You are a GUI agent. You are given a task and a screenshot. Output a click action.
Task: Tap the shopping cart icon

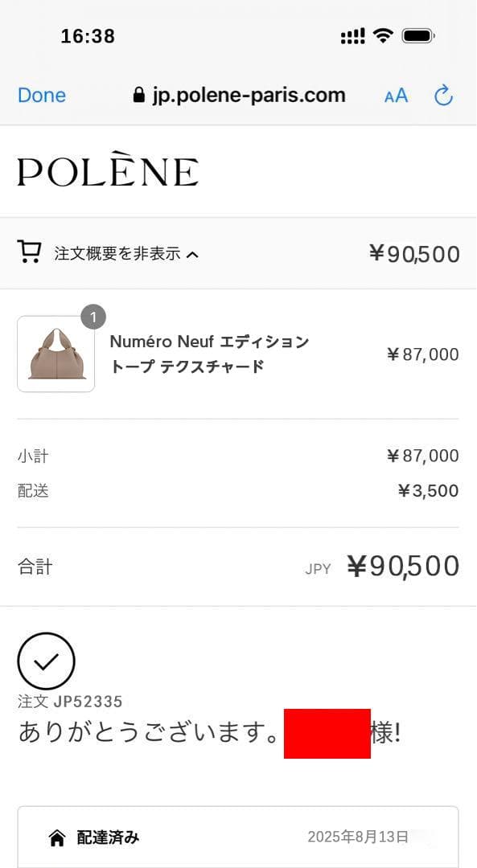30,252
